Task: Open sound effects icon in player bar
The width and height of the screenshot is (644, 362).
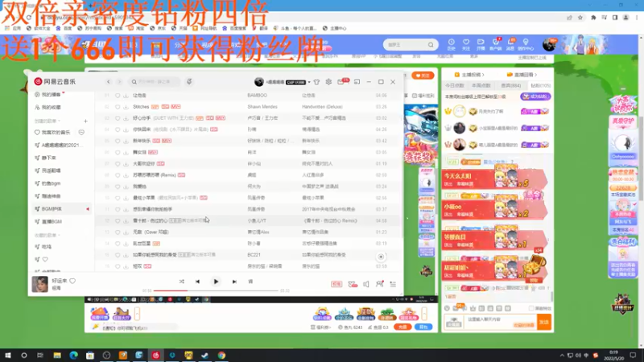Action: click(353, 284)
